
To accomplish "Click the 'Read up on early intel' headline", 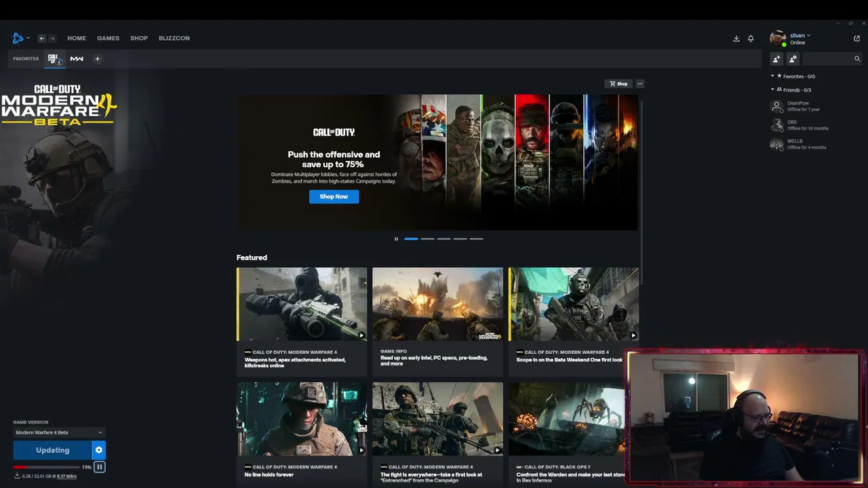I will click(434, 361).
